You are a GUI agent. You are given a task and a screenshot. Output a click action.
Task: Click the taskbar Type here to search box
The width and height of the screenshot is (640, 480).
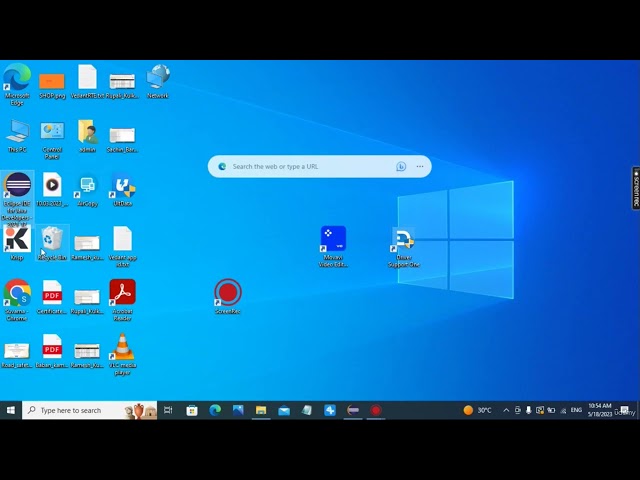pyautogui.click(x=75, y=410)
